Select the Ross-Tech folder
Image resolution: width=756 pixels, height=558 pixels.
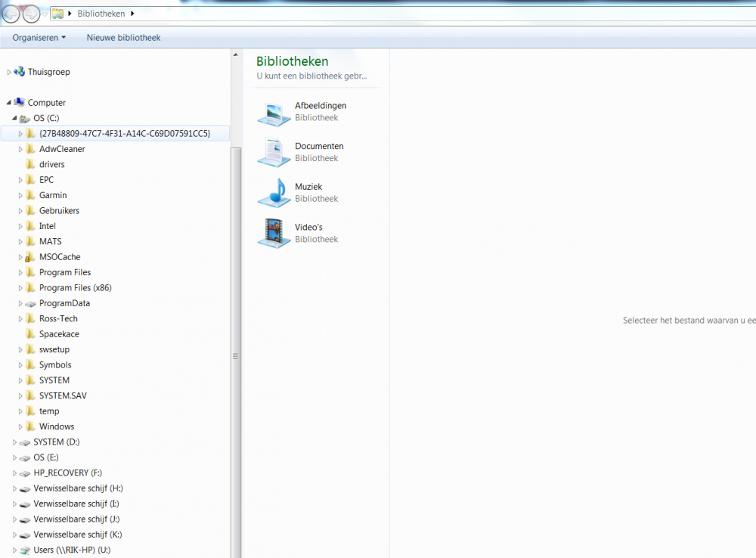tap(58, 319)
